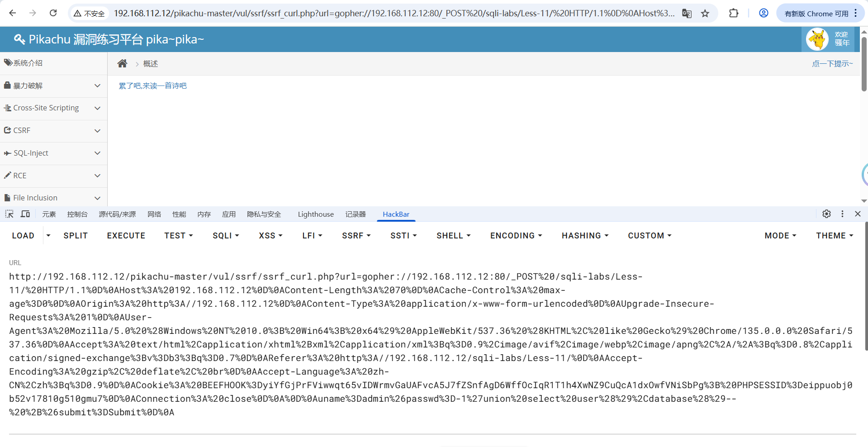Viewport: 868px width, 447px height.
Task: Switch to the 元素 DevTools tab
Action: 49,214
